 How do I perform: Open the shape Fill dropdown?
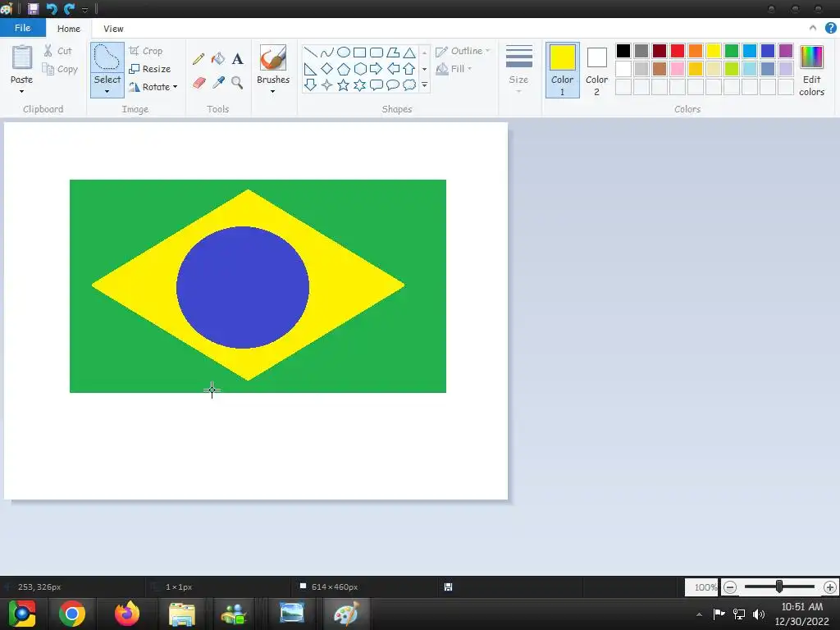coord(453,69)
